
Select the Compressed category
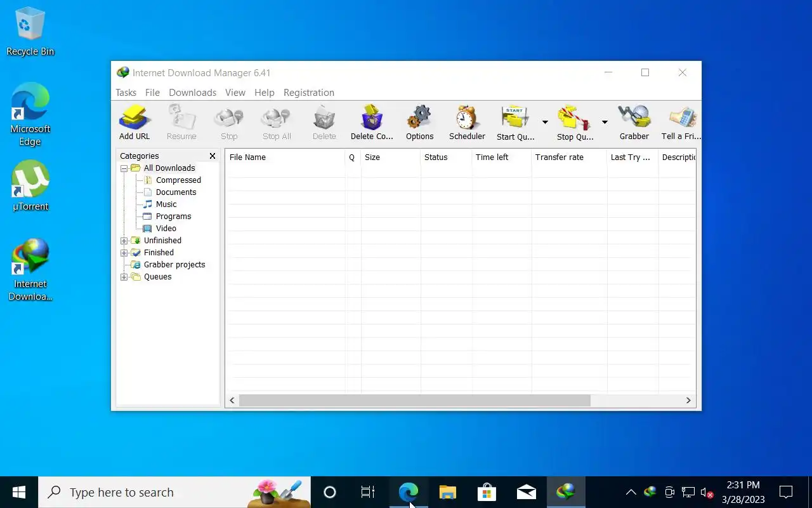(178, 180)
